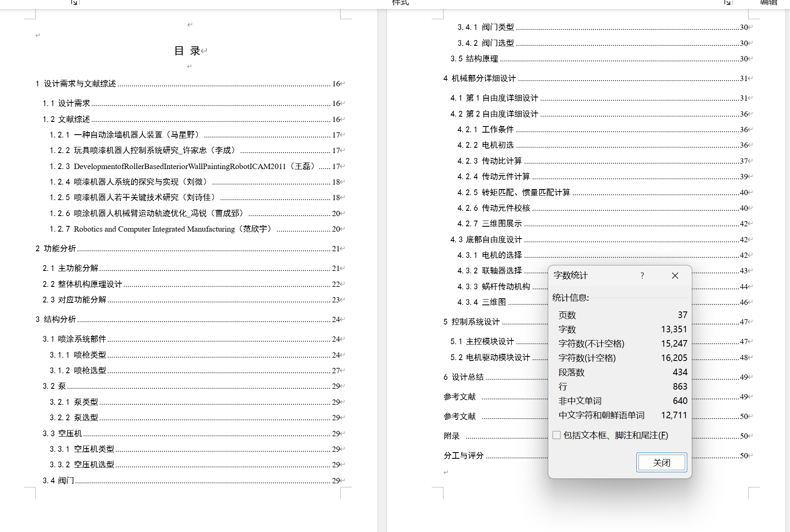Click the help question mark in 字数统计 dialog
Screen dimensions: 790x532
(x=642, y=276)
